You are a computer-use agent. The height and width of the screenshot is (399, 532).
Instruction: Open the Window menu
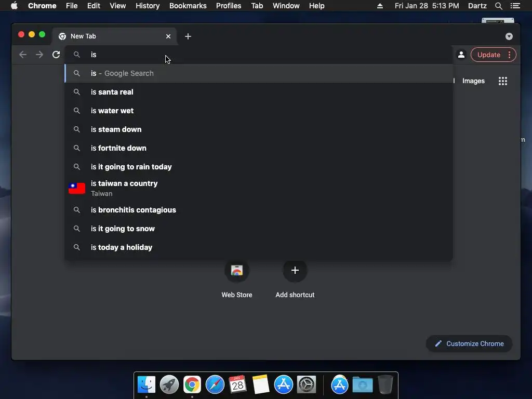(x=286, y=6)
